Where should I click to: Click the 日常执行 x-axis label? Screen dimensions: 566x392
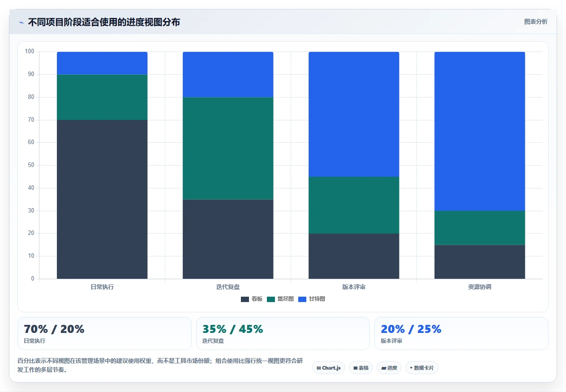point(102,287)
